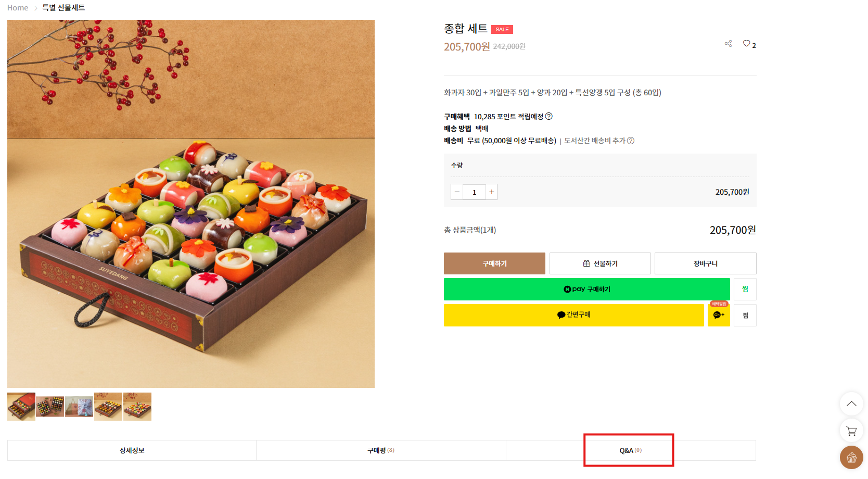Click the quantity number input field
This screenshot has height=479, width=868.
pyautogui.click(x=474, y=192)
